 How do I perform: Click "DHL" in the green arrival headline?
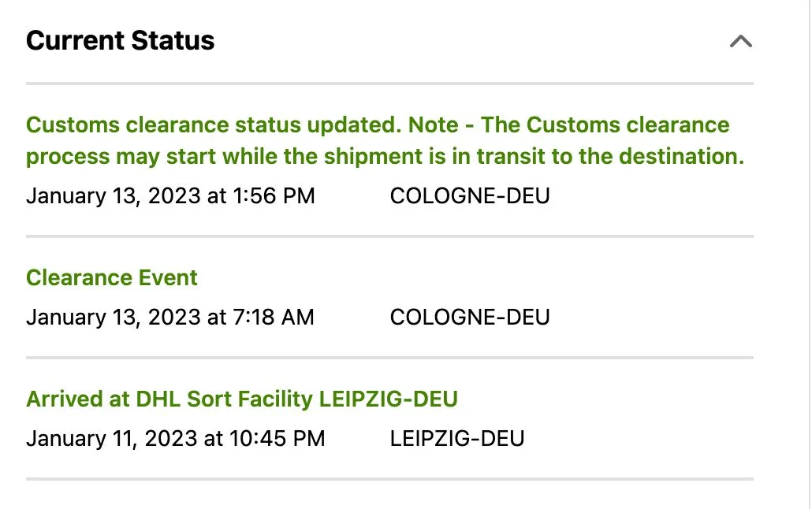pyautogui.click(x=158, y=399)
